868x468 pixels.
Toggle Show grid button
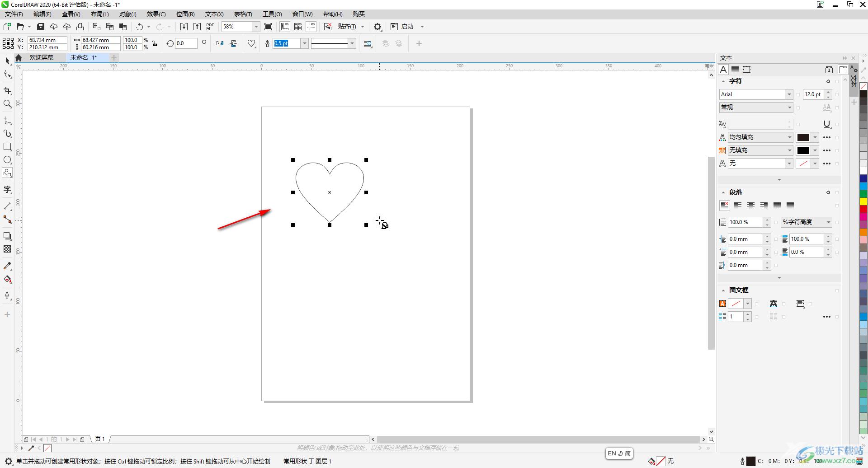tap(298, 27)
